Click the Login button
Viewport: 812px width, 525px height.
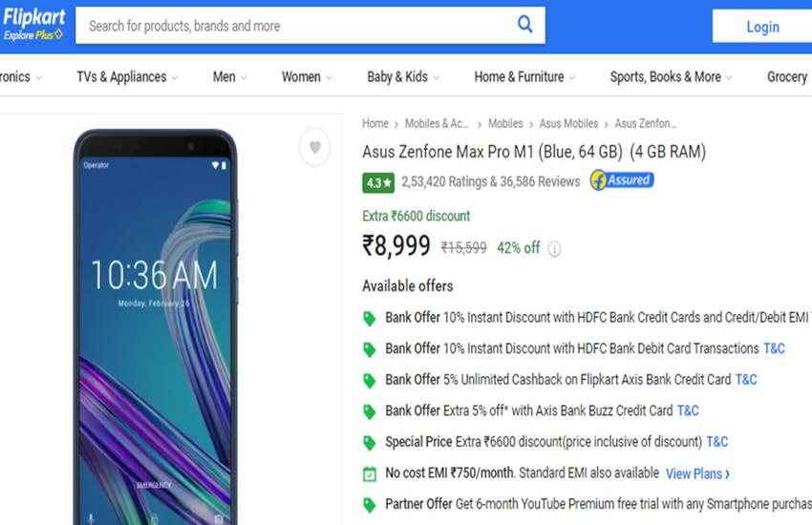tap(761, 27)
